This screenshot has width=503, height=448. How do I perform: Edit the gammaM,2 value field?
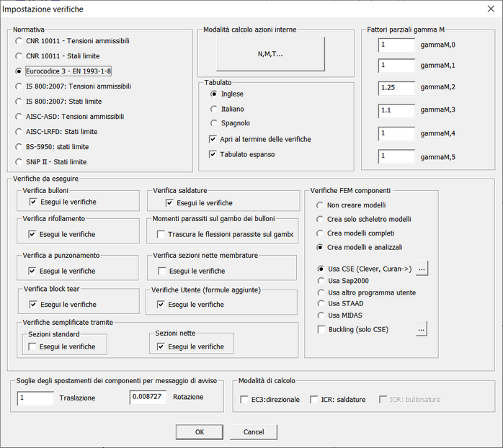click(x=396, y=89)
